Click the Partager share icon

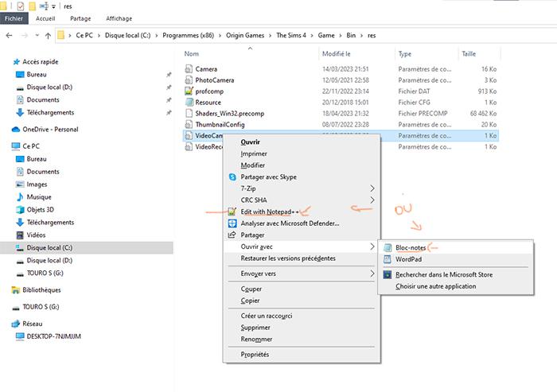point(232,235)
